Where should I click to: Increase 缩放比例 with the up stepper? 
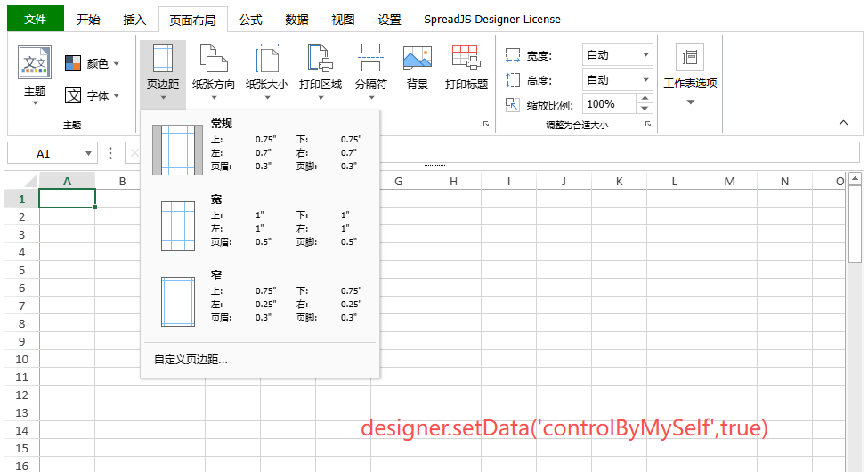[x=645, y=98]
